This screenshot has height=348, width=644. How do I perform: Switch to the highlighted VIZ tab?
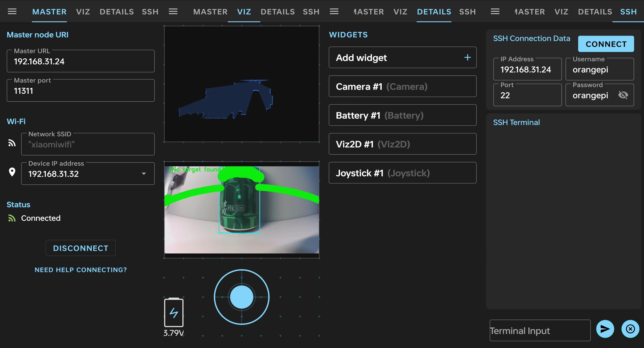click(244, 12)
